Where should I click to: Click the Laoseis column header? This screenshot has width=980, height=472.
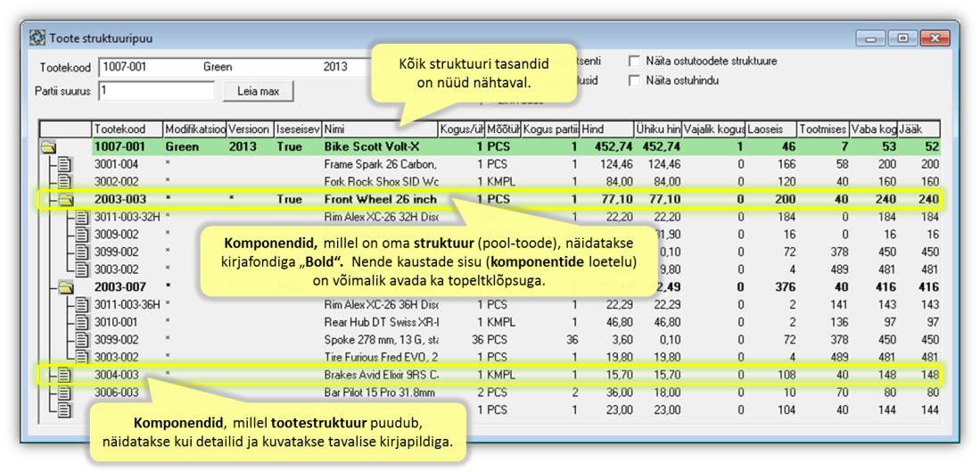pyautogui.click(x=771, y=128)
